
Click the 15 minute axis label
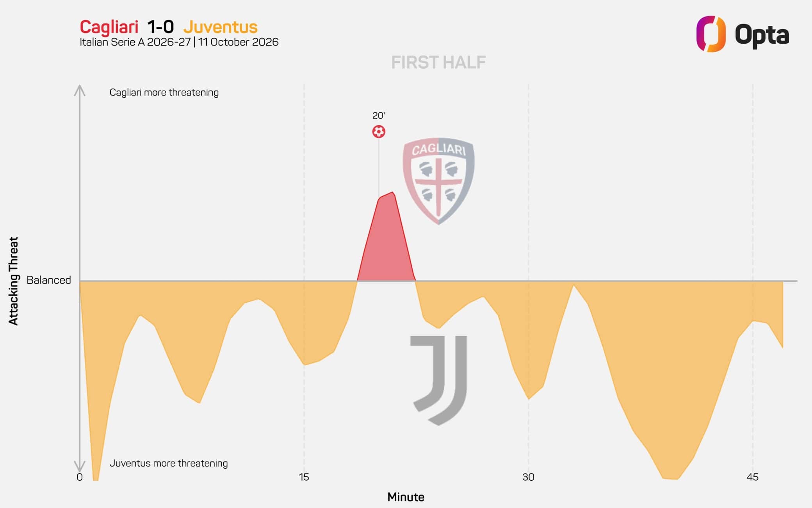click(x=304, y=477)
